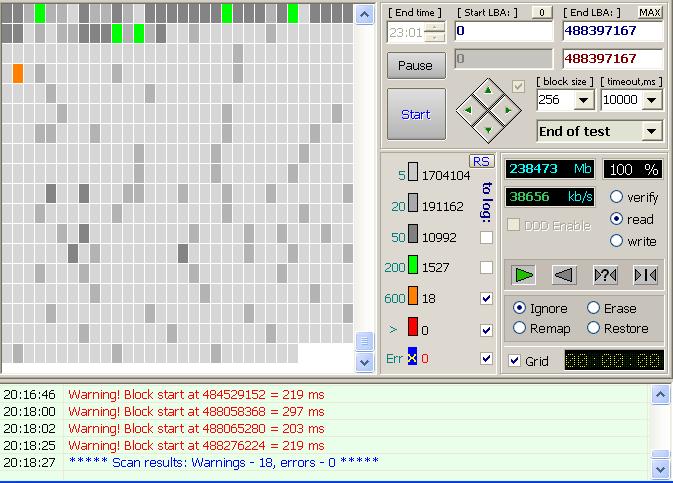The height and width of the screenshot is (483, 673).
Task: Click the 0 button next to Start LBA
Action: 542,12
